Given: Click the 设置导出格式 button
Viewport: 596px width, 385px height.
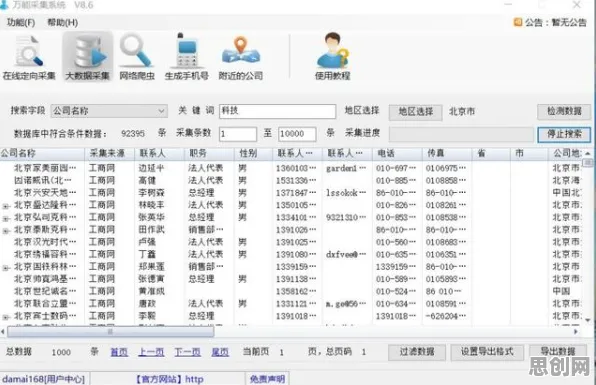Looking at the screenshot, I should pyautogui.click(x=487, y=352).
